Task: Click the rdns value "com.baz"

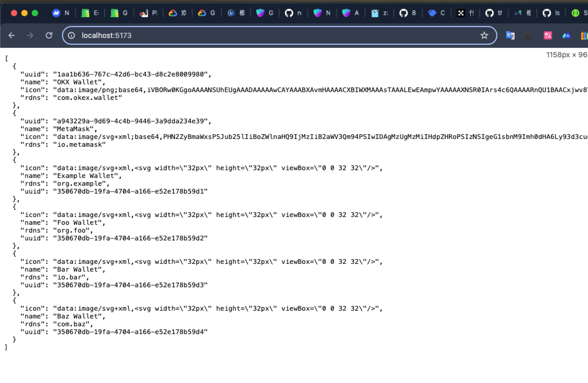Action: click(71, 324)
